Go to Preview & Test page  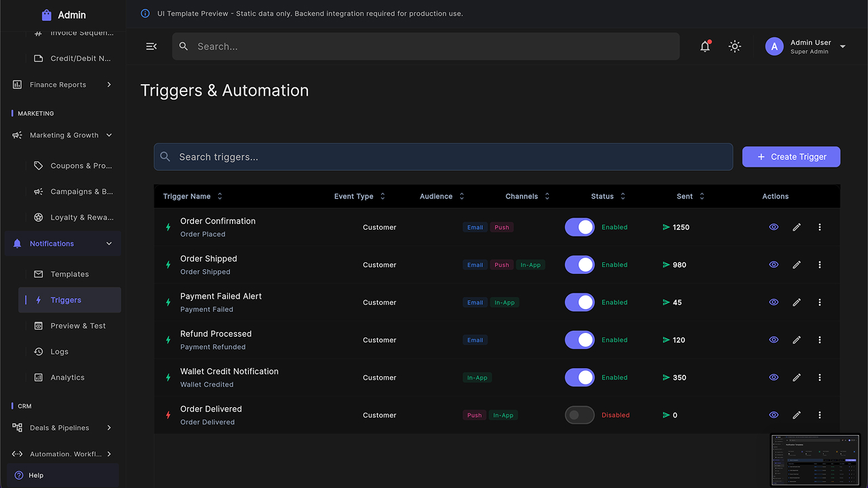[70, 326]
